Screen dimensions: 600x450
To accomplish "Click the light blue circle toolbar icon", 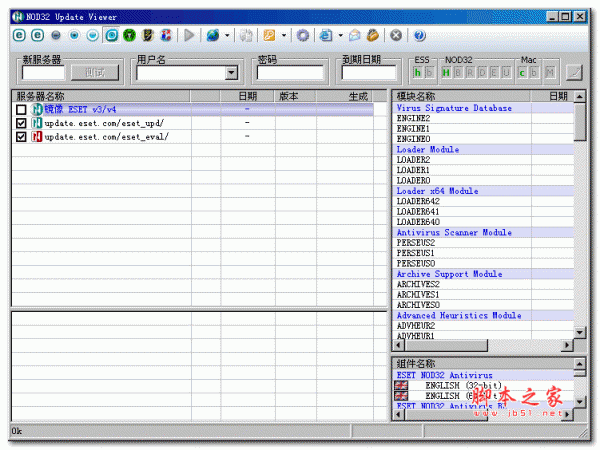I will [93, 36].
